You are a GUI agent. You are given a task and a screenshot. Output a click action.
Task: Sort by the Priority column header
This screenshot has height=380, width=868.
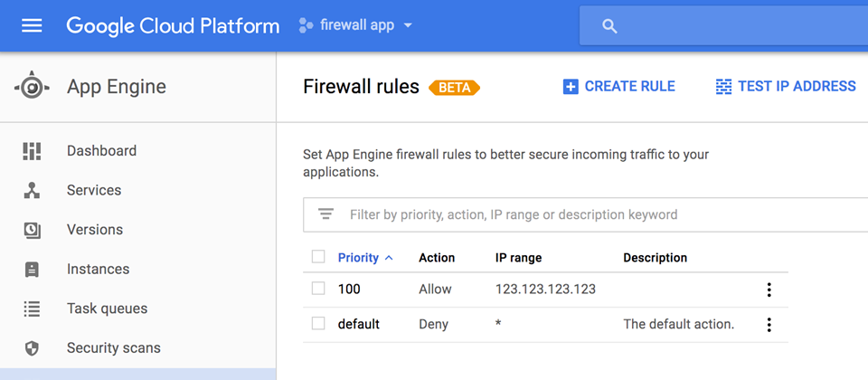click(x=365, y=258)
